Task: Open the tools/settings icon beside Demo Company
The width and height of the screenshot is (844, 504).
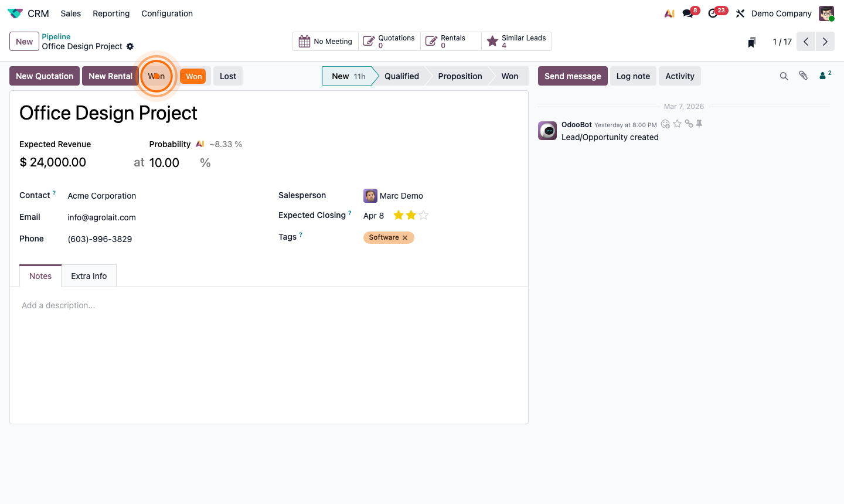Action: point(740,13)
